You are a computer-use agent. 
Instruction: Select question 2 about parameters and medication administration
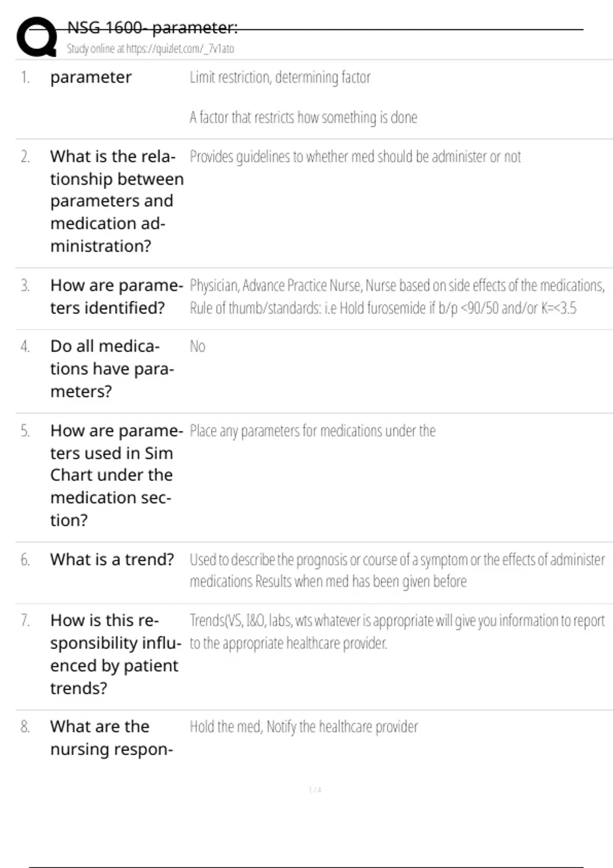[x=116, y=201]
